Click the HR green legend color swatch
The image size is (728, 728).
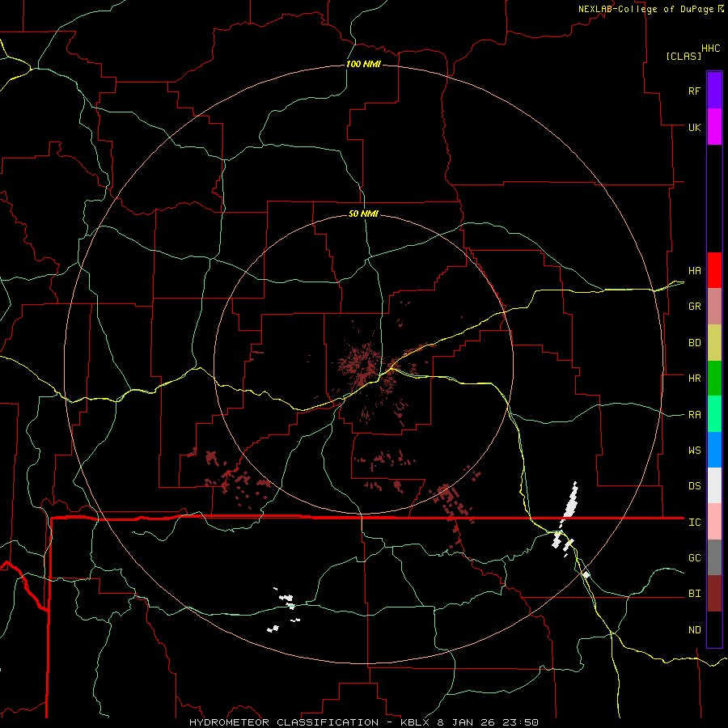pos(714,378)
